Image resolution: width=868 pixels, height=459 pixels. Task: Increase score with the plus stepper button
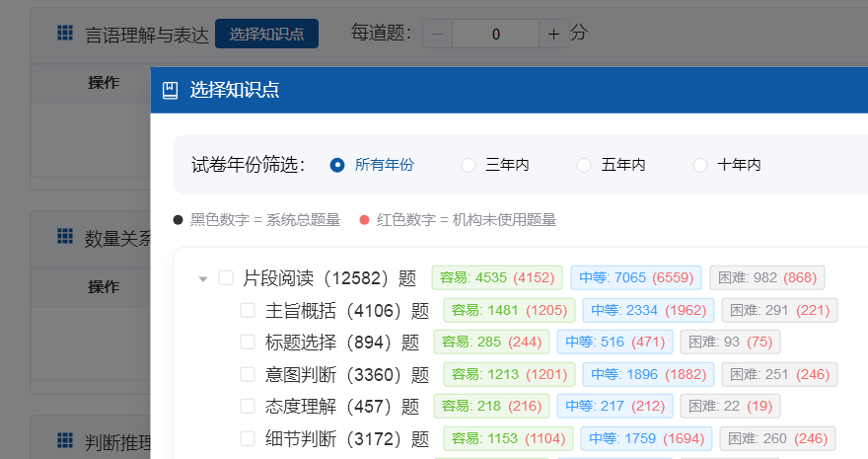(553, 34)
